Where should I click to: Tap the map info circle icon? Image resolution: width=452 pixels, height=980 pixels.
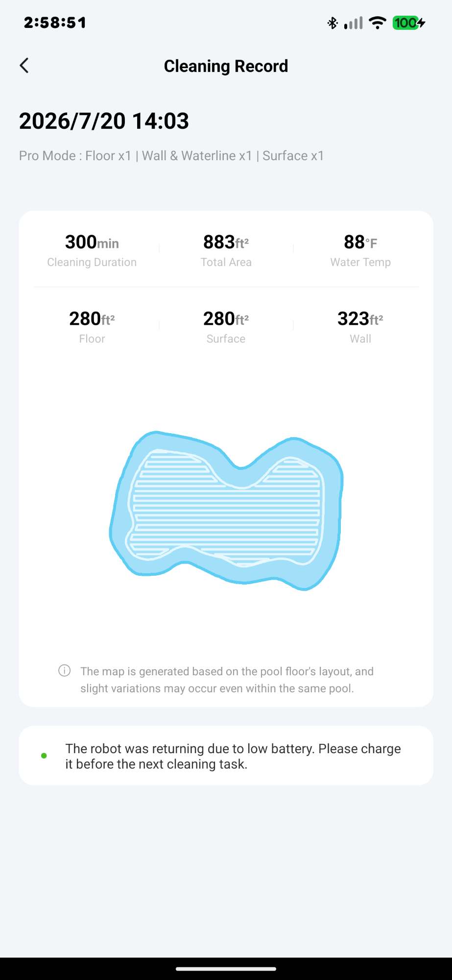65,670
